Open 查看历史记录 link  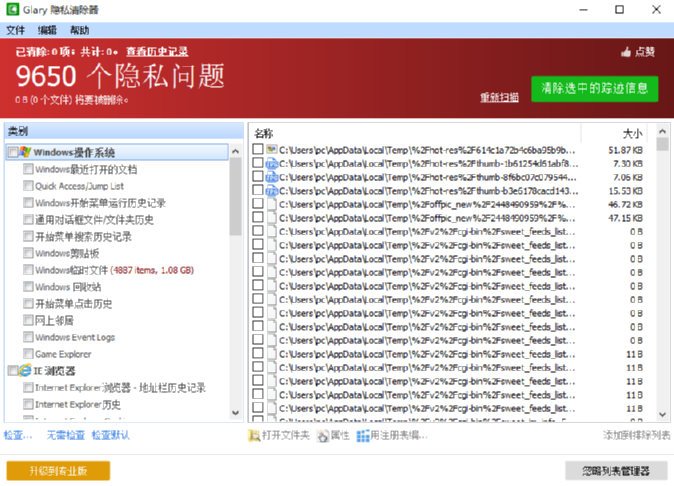(x=157, y=52)
